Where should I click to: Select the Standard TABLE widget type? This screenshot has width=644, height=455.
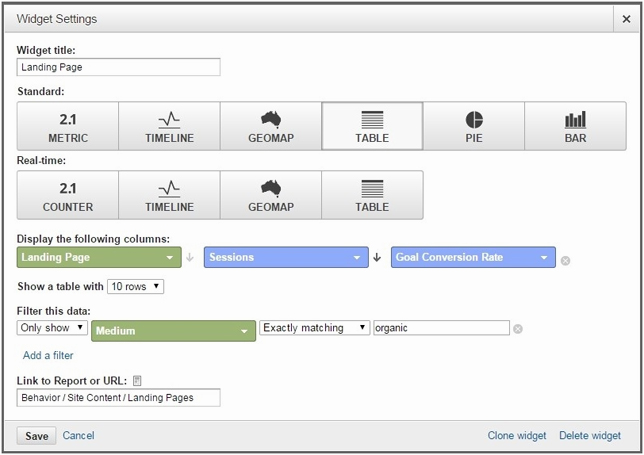(x=372, y=126)
